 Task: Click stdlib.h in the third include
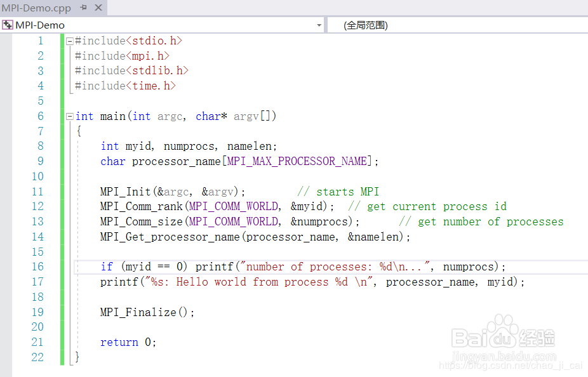click(x=157, y=71)
